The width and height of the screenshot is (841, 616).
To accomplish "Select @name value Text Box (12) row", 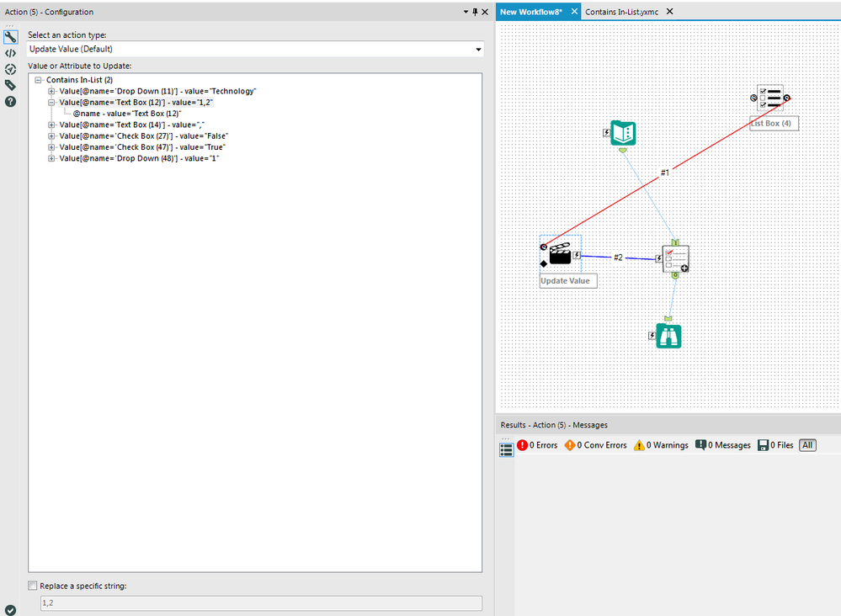I will pyautogui.click(x=127, y=114).
